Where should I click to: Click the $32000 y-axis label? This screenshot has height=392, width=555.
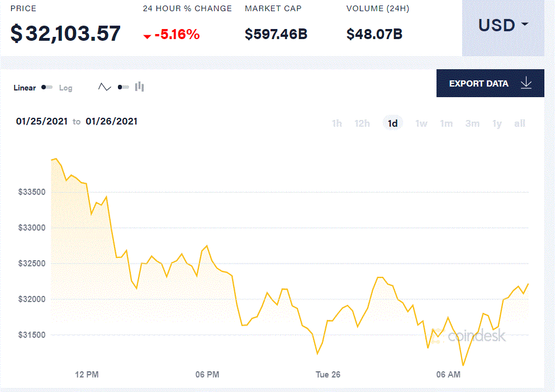(x=32, y=299)
